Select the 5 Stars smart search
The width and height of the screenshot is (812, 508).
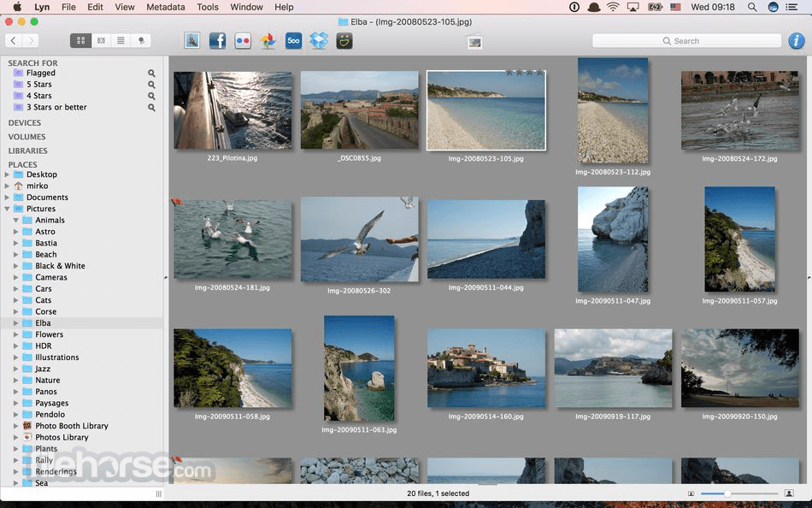[x=38, y=85]
